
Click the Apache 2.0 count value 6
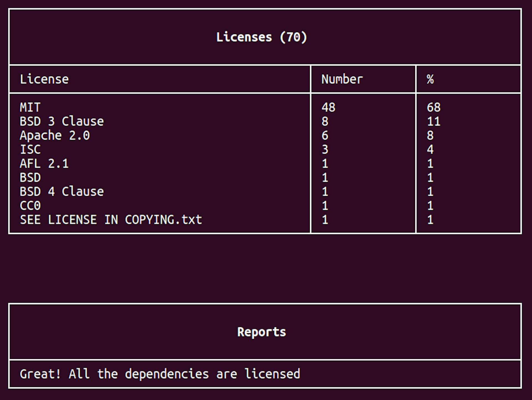pyautogui.click(x=325, y=136)
